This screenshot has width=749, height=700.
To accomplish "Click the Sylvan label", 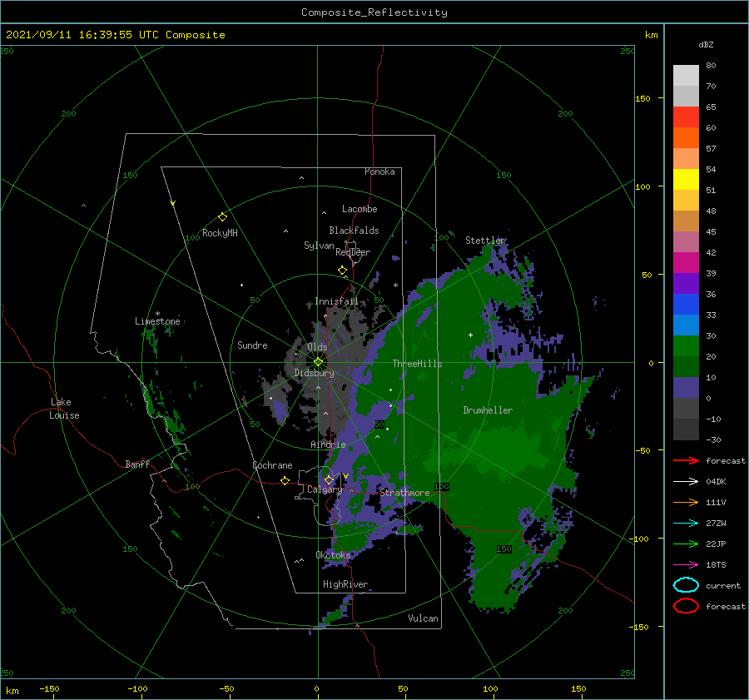I will click(319, 246).
